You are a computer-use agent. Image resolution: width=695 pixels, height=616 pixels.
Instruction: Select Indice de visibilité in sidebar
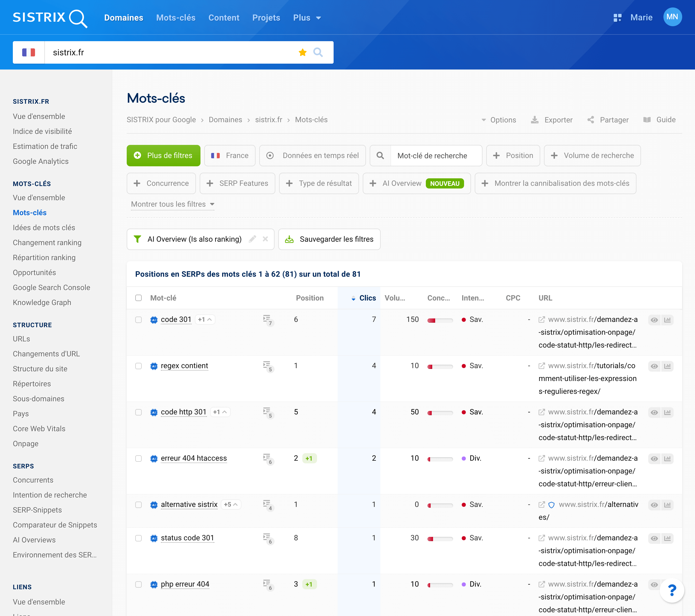tap(42, 131)
